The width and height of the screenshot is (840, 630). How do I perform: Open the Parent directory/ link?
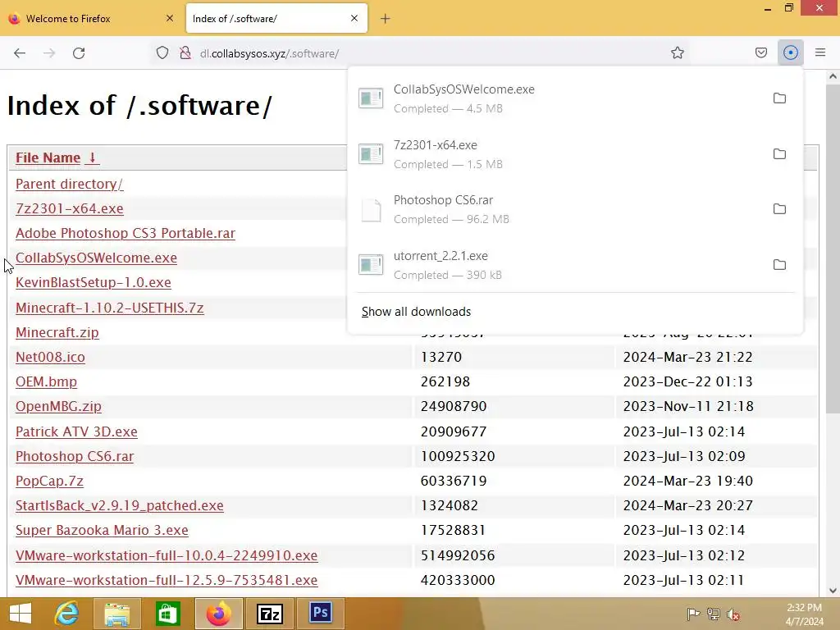pyautogui.click(x=69, y=184)
